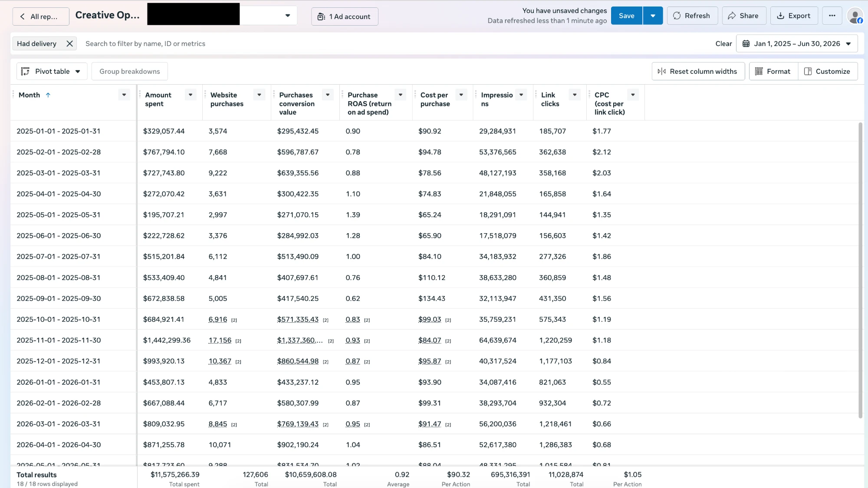This screenshot has height=488, width=868.
Task: Open the Impressions column menu
Action: pos(521,95)
